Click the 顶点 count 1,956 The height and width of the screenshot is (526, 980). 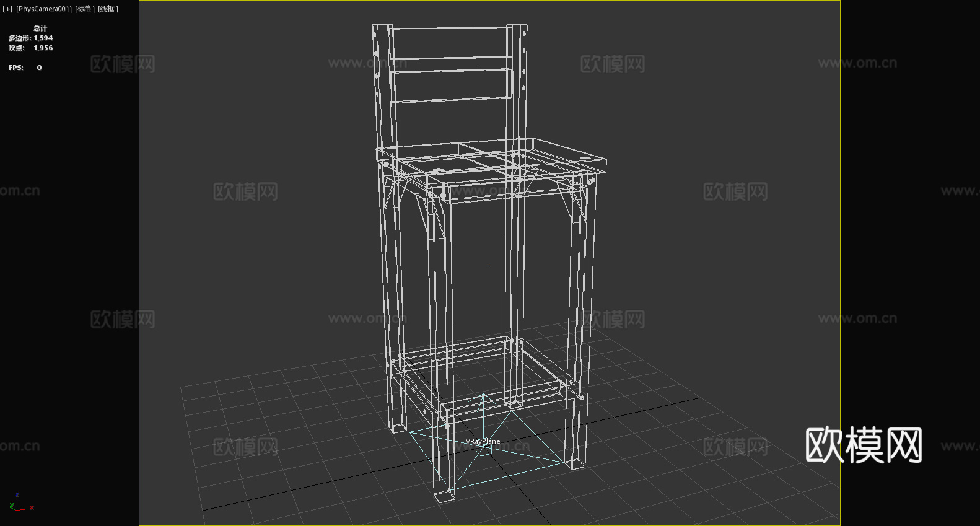[43, 48]
